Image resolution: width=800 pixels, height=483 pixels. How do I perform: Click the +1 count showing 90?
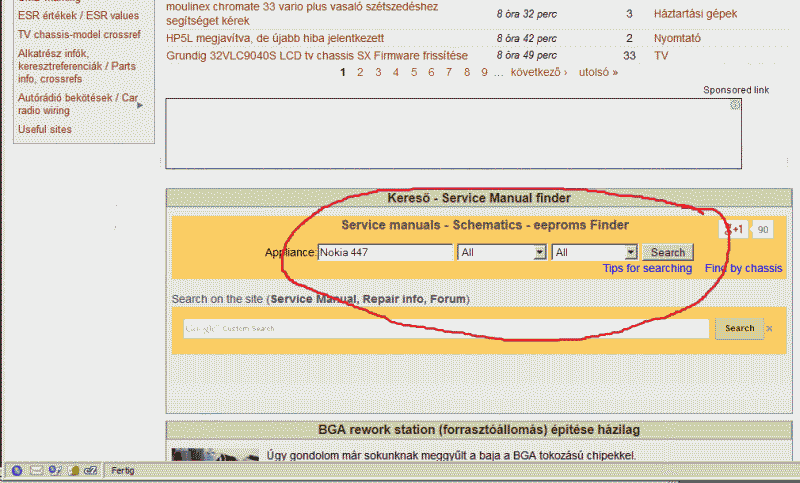click(763, 230)
